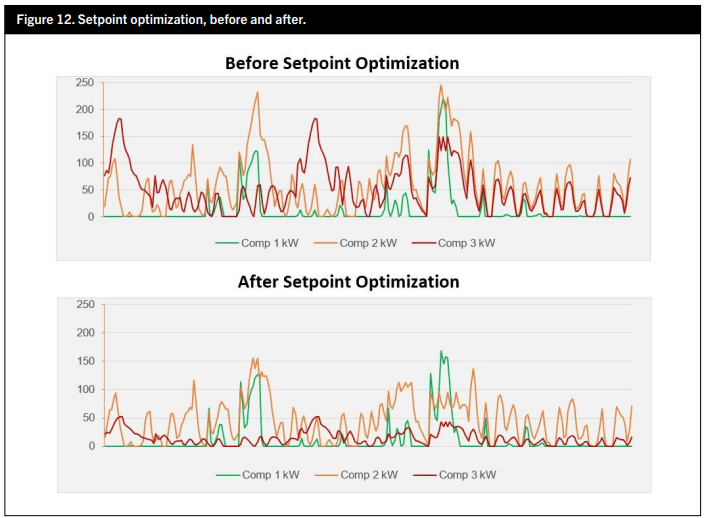Click Comp 2 kW legend label in After chart
The height and width of the screenshot is (518, 704).
point(369,474)
